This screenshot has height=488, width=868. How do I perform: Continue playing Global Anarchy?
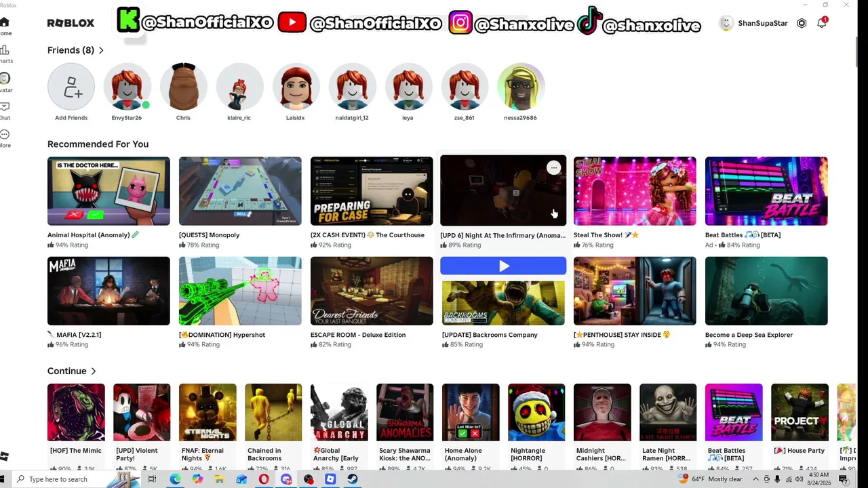tap(339, 412)
